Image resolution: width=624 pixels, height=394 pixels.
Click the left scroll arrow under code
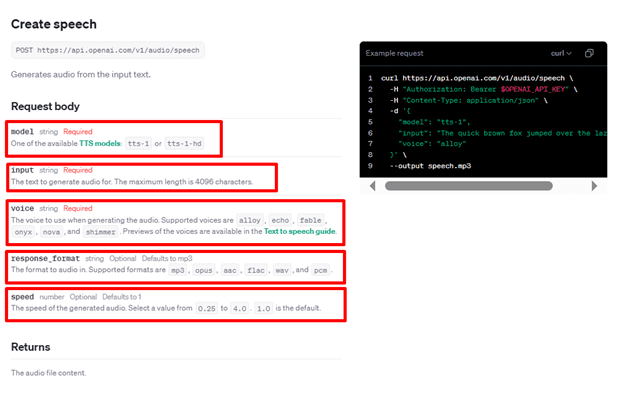coord(372,186)
